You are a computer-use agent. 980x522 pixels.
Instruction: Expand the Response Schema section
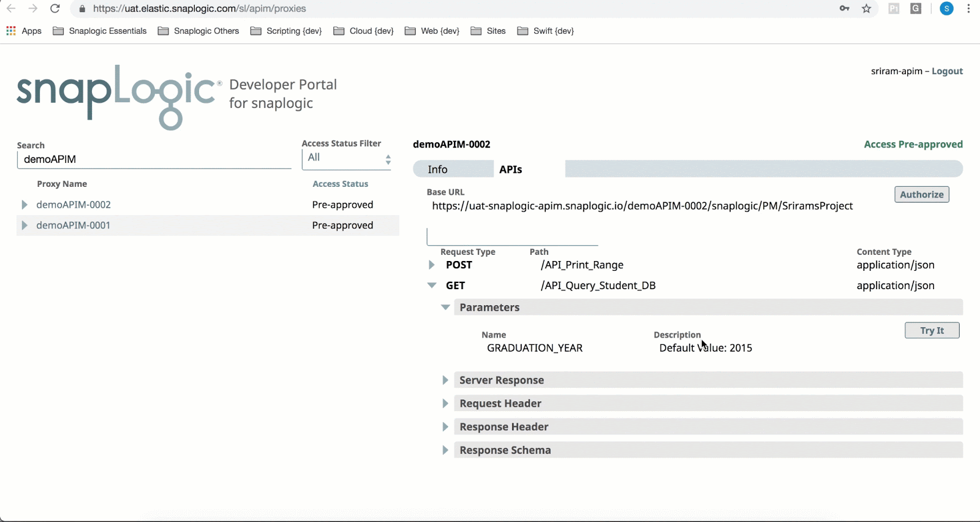click(x=446, y=450)
